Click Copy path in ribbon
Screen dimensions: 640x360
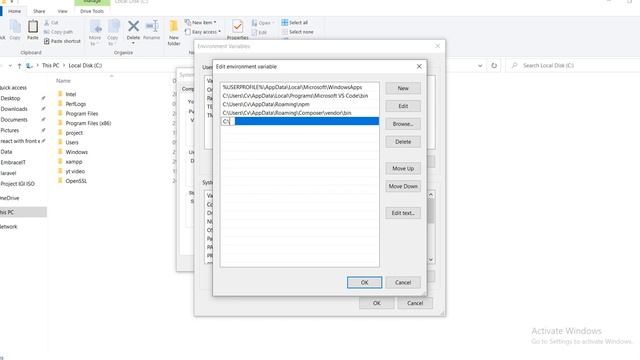[58, 32]
